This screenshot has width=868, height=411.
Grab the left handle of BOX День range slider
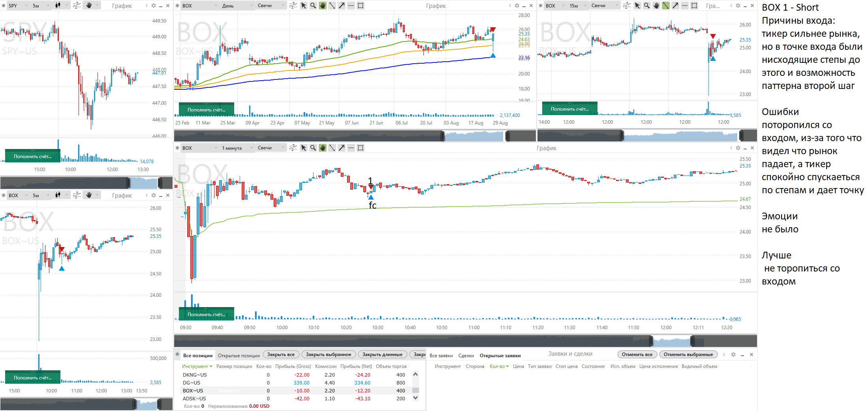pyautogui.click(x=443, y=136)
